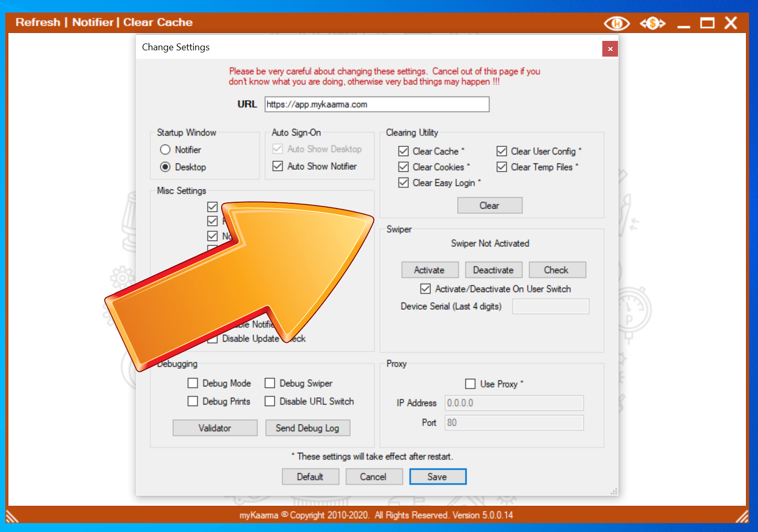The height and width of the screenshot is (532, 758).
Task: Click the URL input field
Action: point(377,104)
